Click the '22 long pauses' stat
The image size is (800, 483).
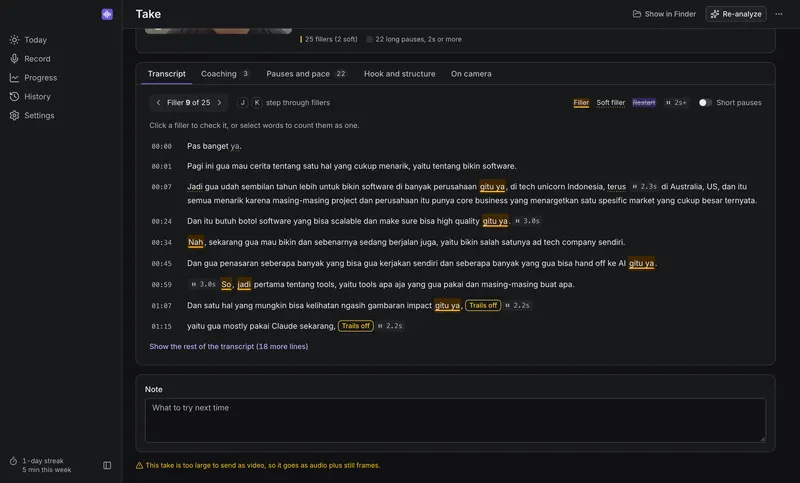tap(414, 39)
